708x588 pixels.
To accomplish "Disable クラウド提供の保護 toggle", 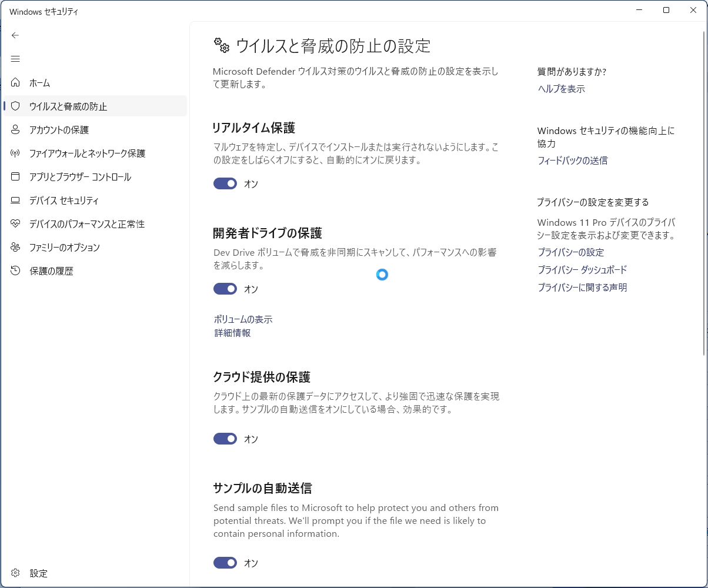I will pyautogui.click(x=225, y=439).
